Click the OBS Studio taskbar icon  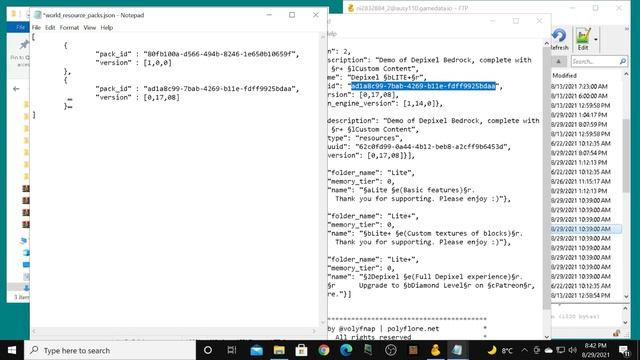click(391, 350)
